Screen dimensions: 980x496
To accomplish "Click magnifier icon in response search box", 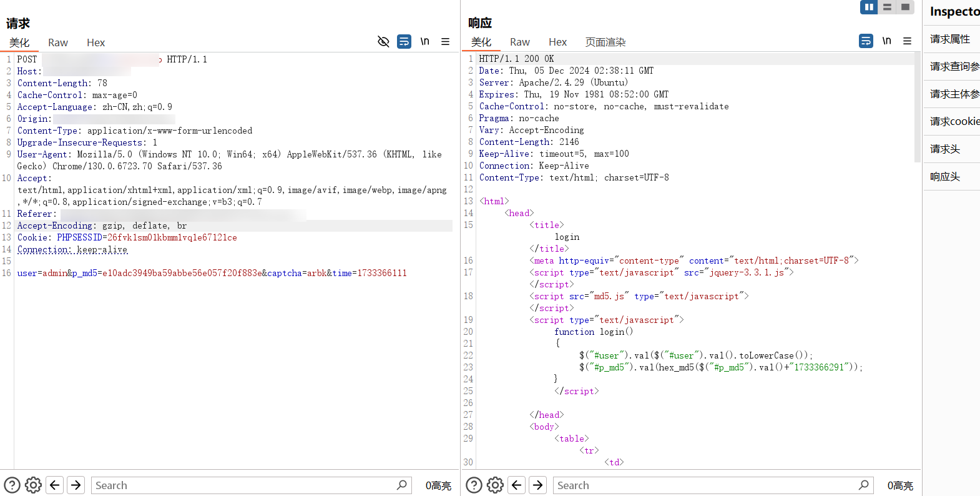I will point(863,485).
